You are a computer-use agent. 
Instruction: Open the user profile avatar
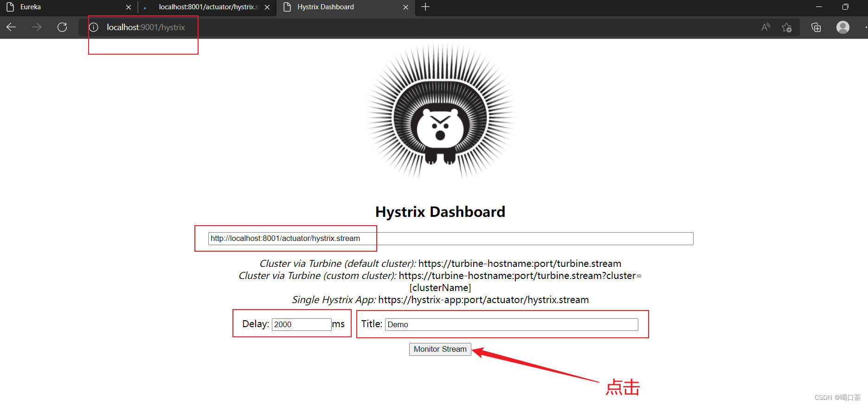tap(843, 27)
